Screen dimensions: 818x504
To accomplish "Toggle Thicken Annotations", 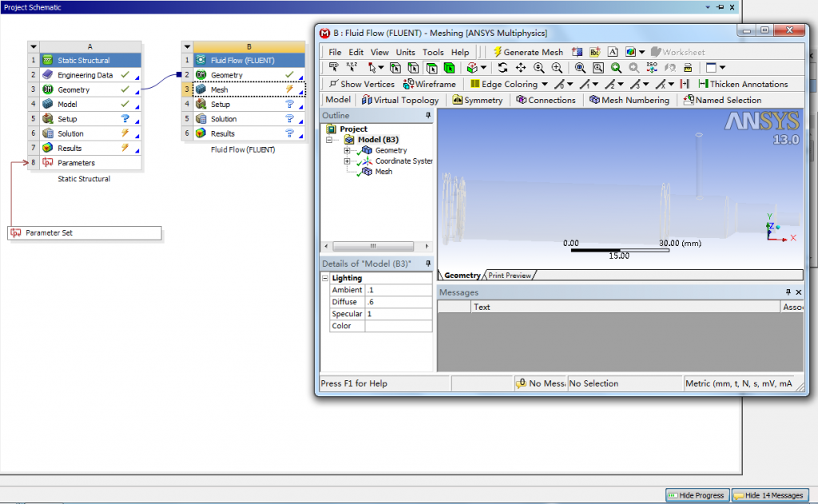I will tap(743, 84).
